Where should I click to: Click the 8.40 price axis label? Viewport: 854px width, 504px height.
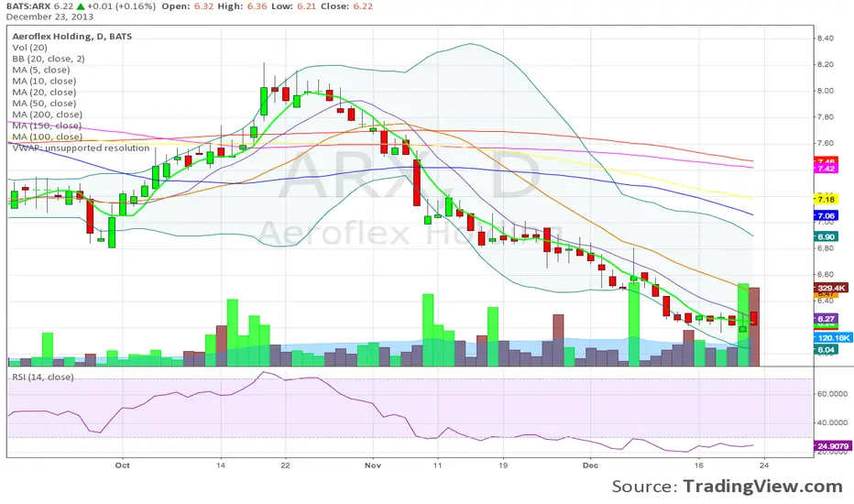click(825, 38)
